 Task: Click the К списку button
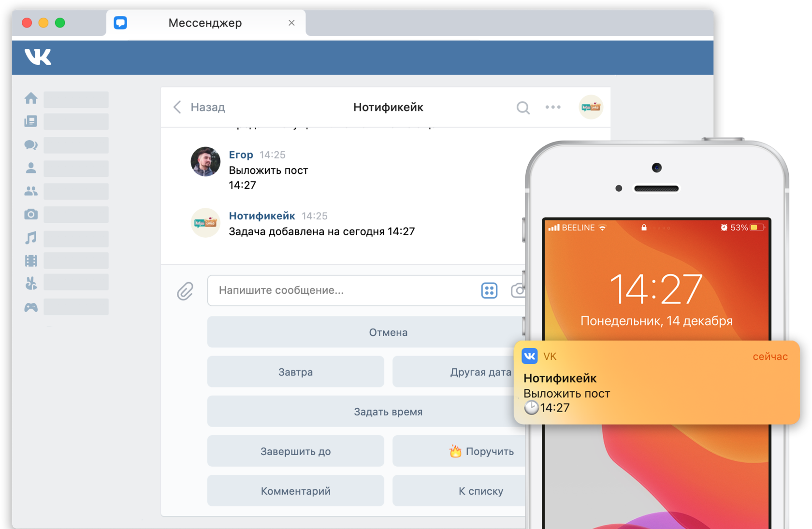tap(459, 491)
